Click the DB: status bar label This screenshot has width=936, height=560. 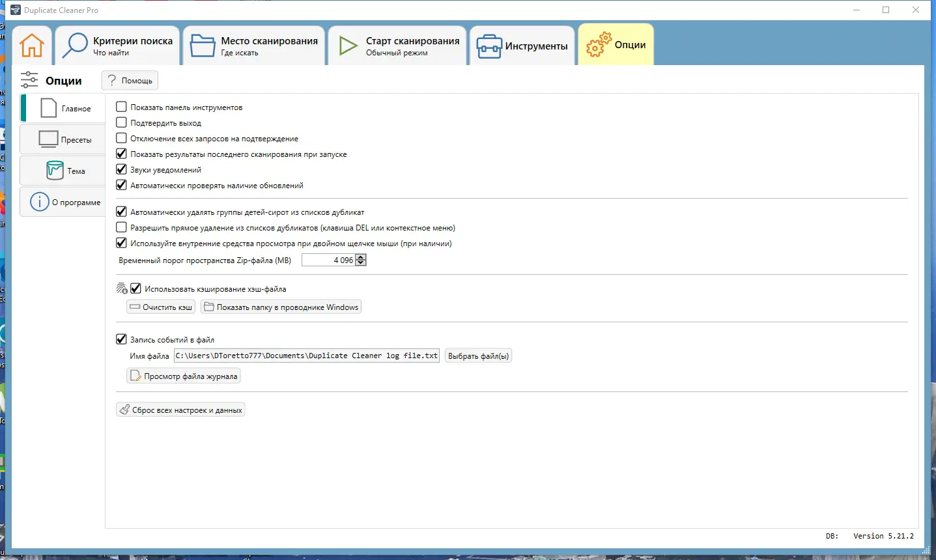click(832, 536)
